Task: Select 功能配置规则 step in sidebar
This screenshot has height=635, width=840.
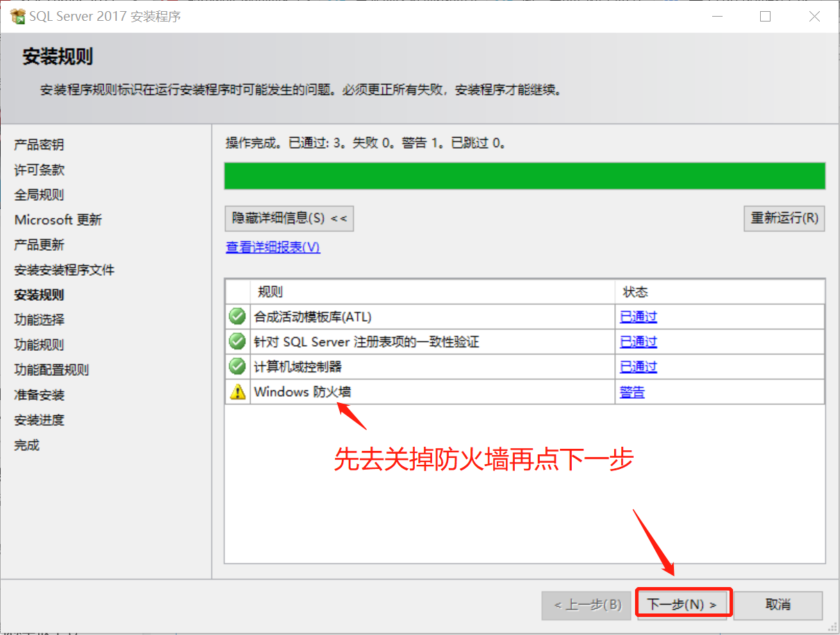Action: (x=51, y=370)
